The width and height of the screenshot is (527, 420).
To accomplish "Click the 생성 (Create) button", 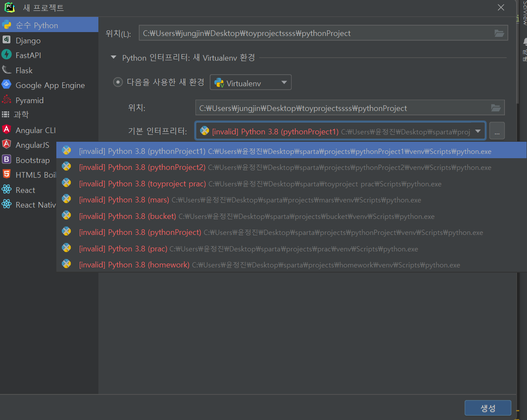I will tap(488, 408).
